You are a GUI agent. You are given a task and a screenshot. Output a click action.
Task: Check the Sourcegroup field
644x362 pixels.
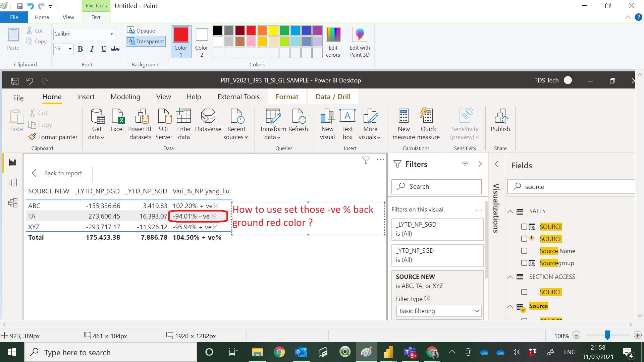pyautogui.click(x=524, y=263)
